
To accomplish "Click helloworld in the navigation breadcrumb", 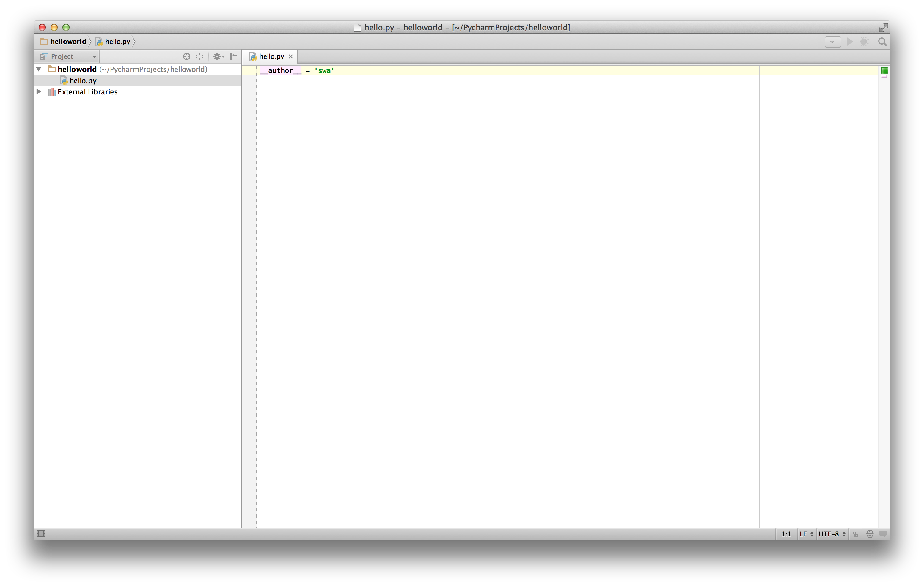I will click(x=68, y=41).
